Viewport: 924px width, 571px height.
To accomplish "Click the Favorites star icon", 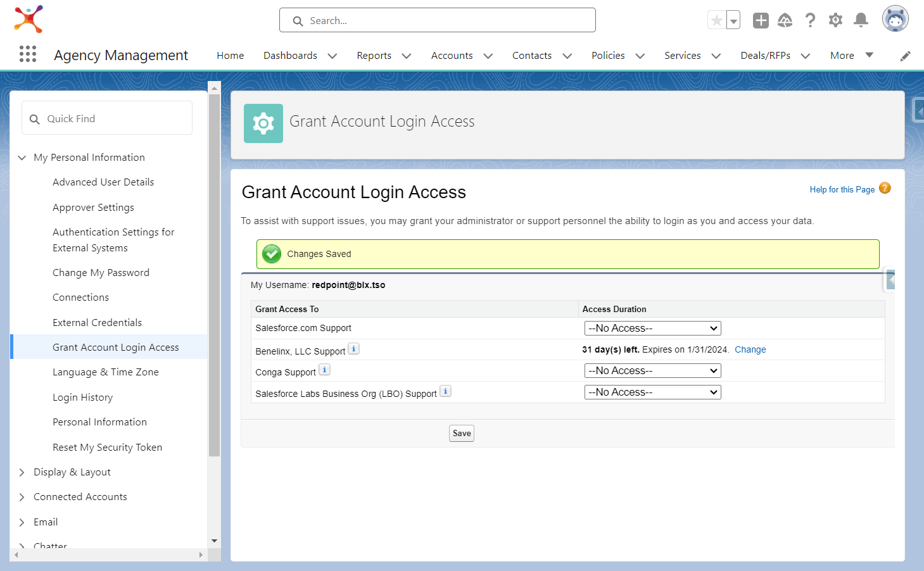I will [x=717, y=20].
